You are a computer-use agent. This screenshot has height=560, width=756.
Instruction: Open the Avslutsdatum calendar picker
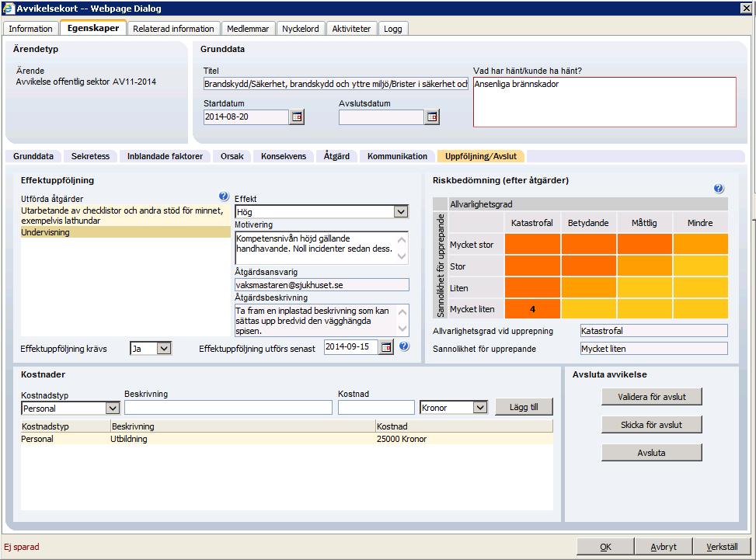[x=432, y=117]
